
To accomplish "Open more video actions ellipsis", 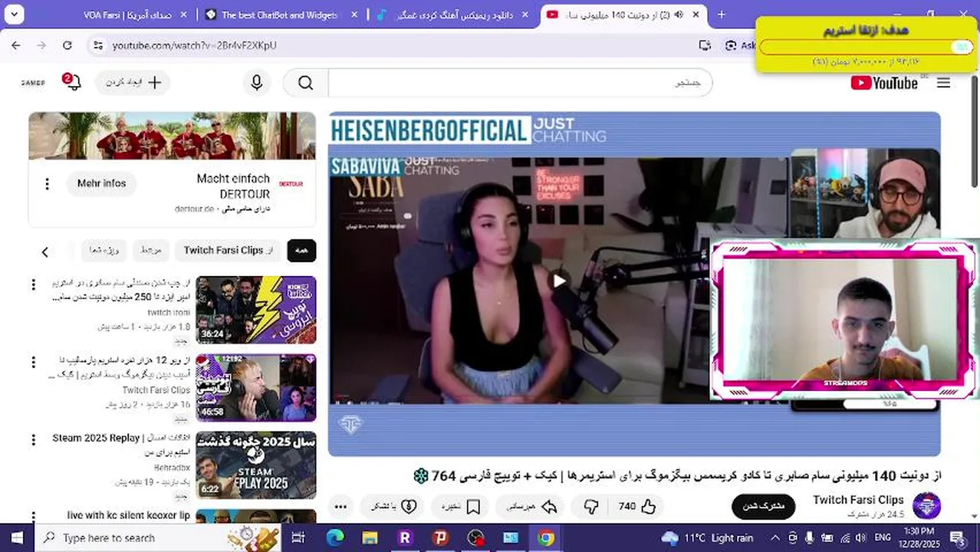I will pos(341,506).
